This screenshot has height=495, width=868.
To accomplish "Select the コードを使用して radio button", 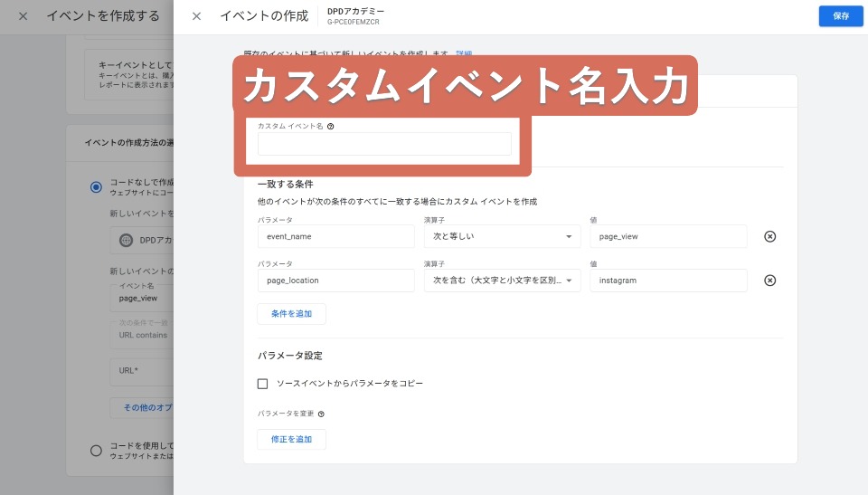I will click(96, 450).
